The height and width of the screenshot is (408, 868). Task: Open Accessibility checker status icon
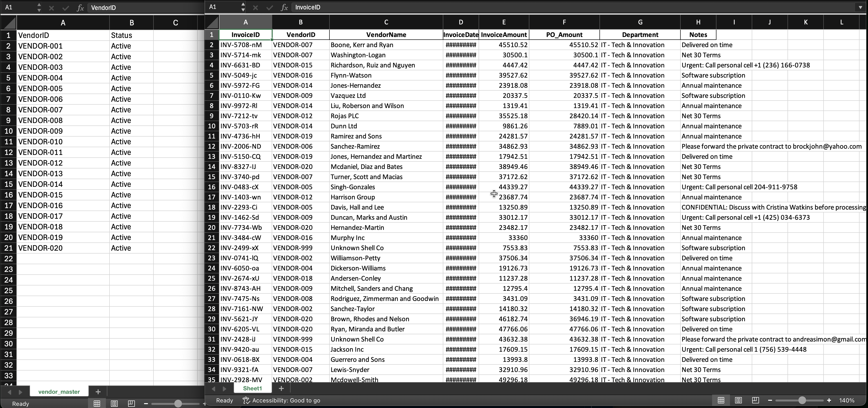coord(246,400)
